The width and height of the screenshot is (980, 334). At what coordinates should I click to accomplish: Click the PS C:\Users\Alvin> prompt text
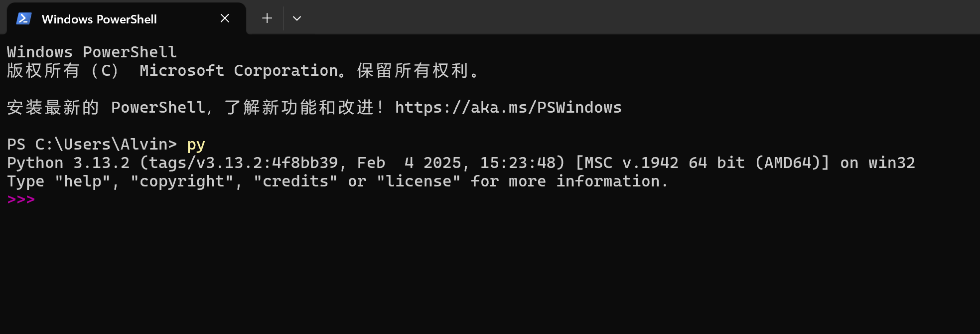pyautogui.click(x=92, y=145)
